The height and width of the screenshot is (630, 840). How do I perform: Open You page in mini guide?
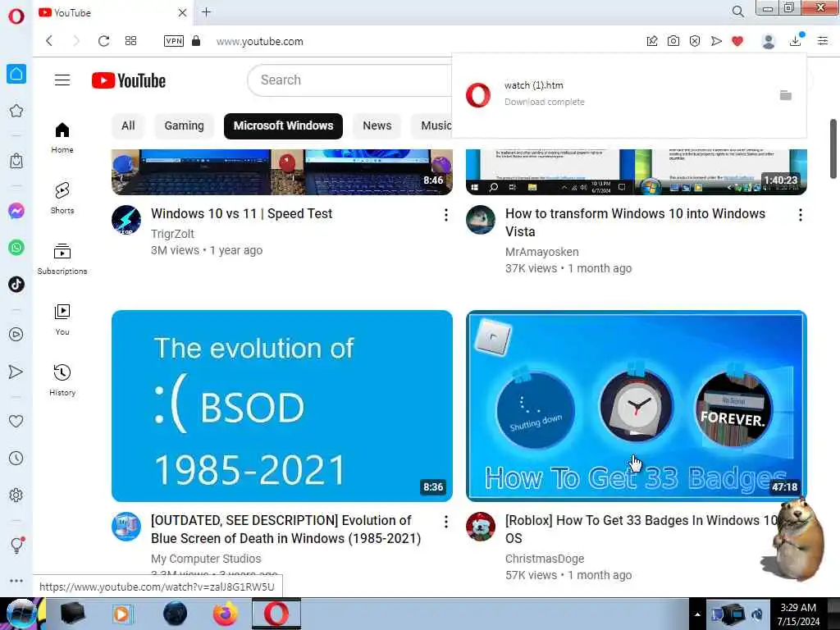point(62,320)
